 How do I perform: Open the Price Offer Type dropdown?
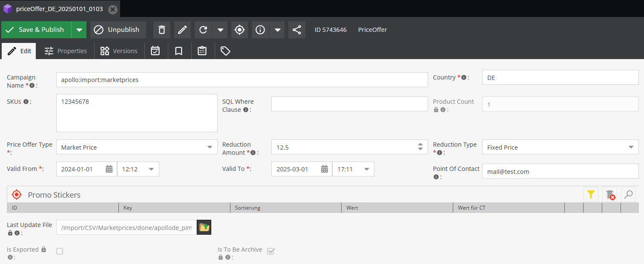click(210, 147)
